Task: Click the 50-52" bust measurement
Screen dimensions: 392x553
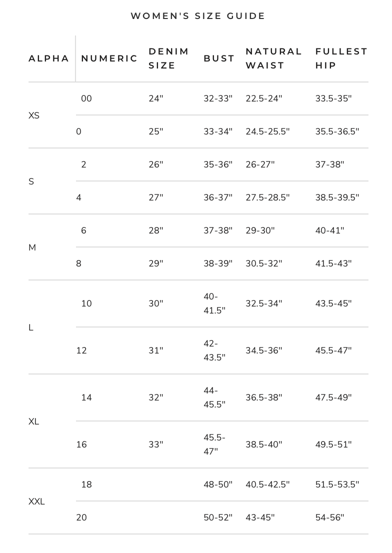Action: pyautogui.click(x=218, y=517)
